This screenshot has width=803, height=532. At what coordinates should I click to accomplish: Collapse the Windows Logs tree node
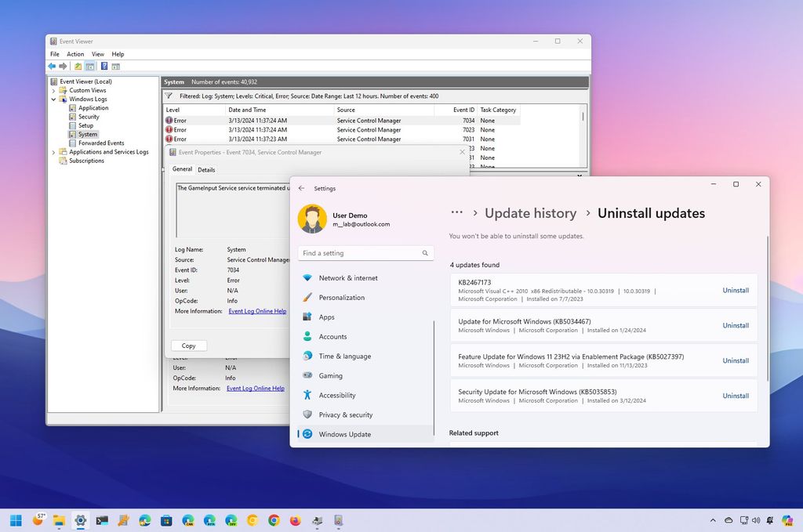(53, 99)
